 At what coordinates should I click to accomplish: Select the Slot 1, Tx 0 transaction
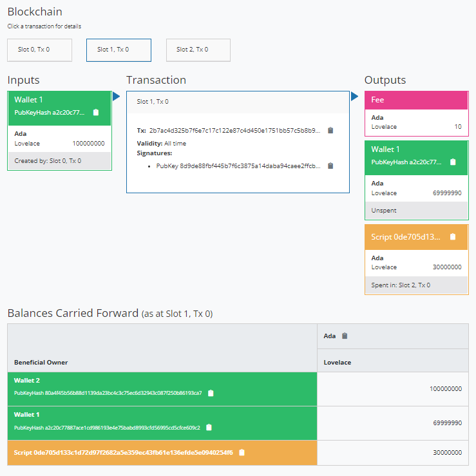tap(119, 50)
